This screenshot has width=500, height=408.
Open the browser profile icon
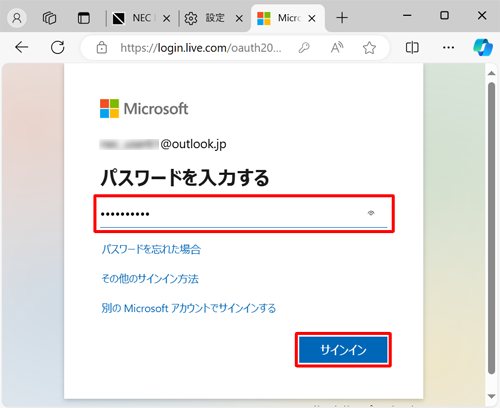pyautogui.click(x=17, y=18)
